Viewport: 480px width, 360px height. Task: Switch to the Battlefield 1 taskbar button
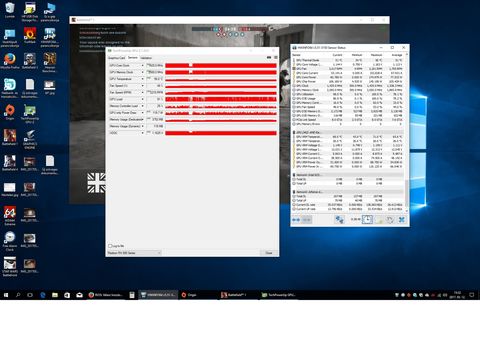(238, 295)
